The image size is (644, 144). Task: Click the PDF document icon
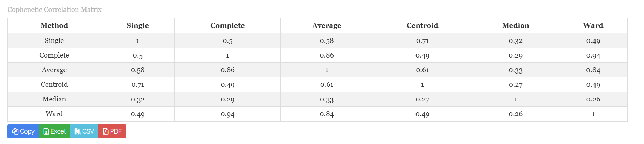[x=106, y=131]
